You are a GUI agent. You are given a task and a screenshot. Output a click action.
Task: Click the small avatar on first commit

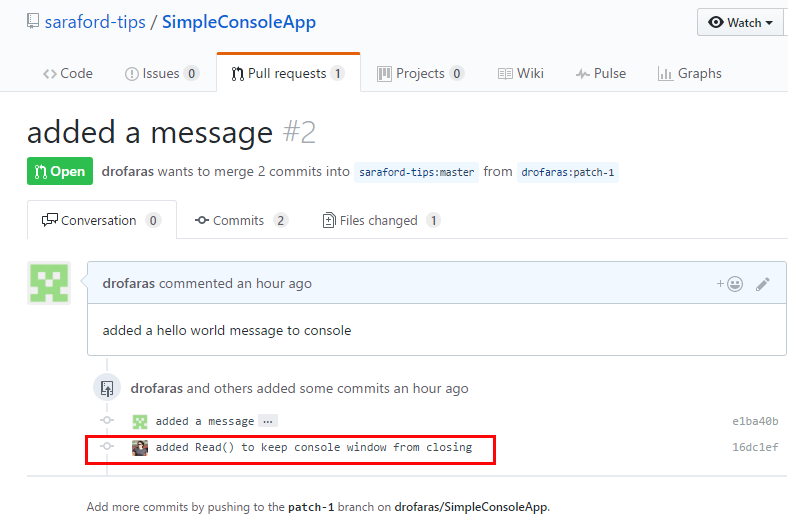[x=140, y=422]
